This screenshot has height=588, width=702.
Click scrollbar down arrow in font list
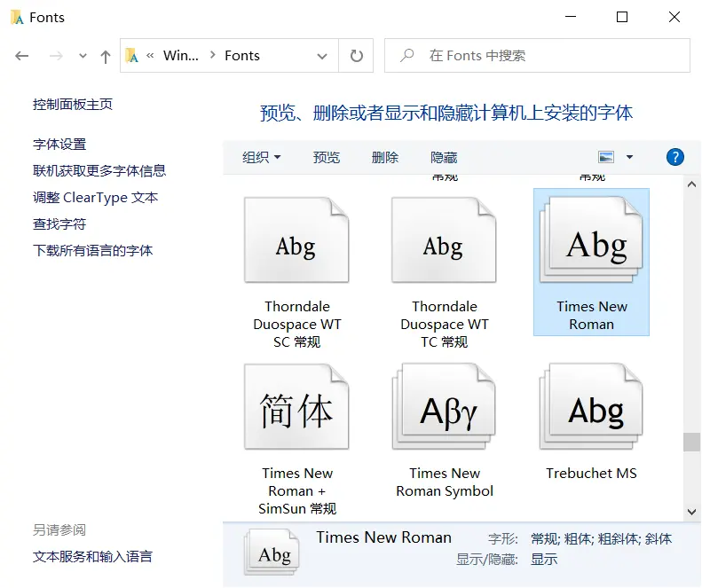(691, 512)
